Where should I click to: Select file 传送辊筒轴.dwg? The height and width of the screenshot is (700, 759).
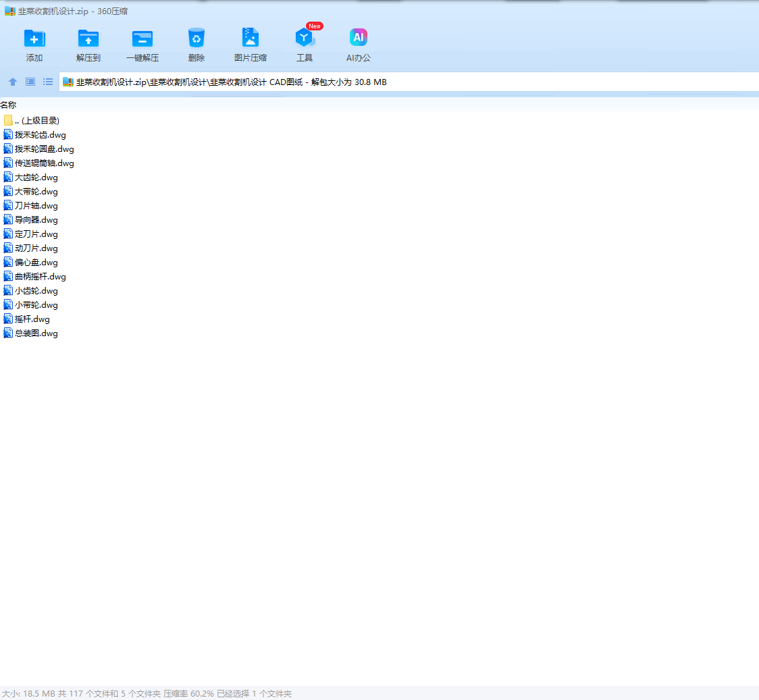(x=38, y=163)
